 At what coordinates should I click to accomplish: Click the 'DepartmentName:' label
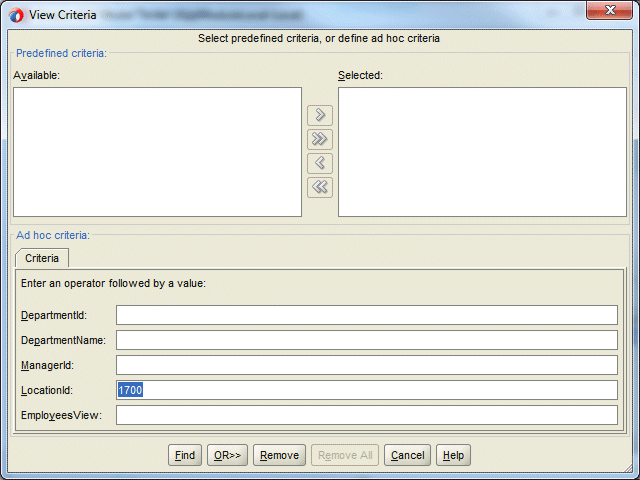pos(63,340)
